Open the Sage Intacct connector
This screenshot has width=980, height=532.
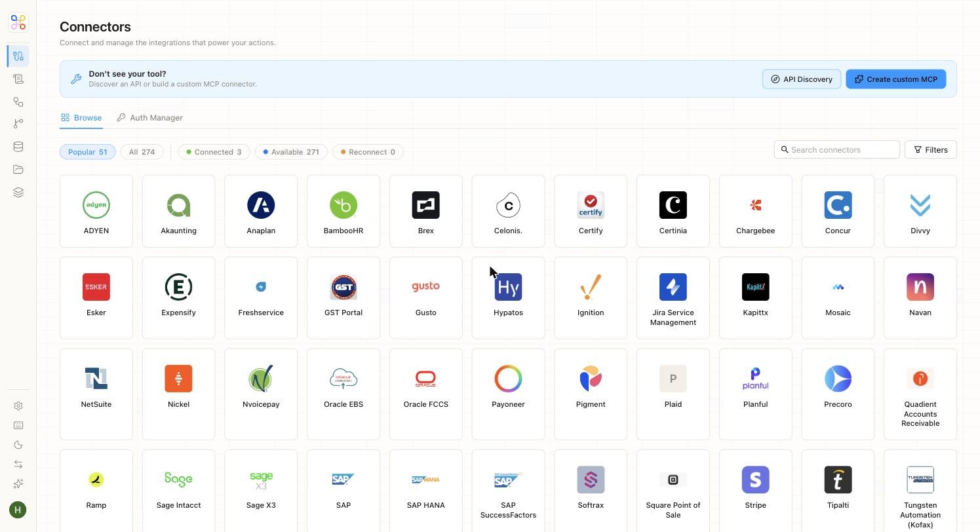pyautogui.click(x=178, y=491)
